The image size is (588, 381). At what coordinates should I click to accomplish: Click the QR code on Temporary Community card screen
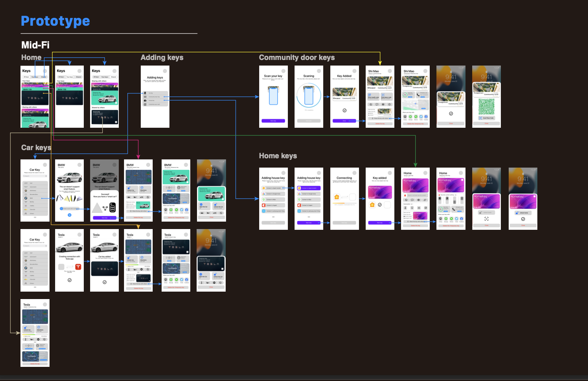486,107
